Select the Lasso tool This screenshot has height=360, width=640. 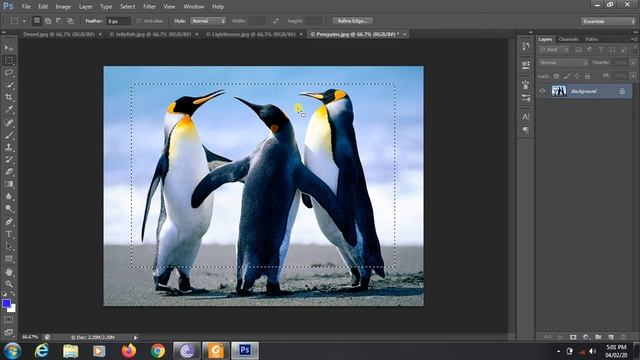9,73
